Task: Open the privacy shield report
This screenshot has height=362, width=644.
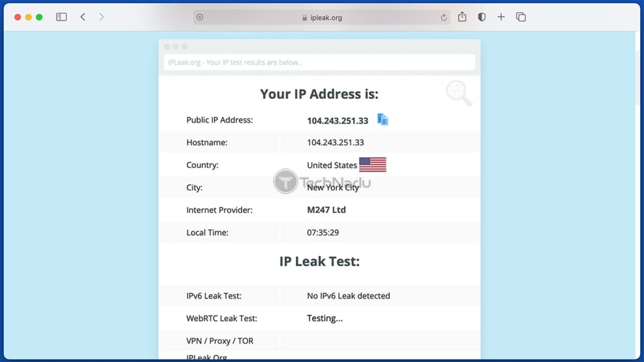Action: [x=481, y=17]
